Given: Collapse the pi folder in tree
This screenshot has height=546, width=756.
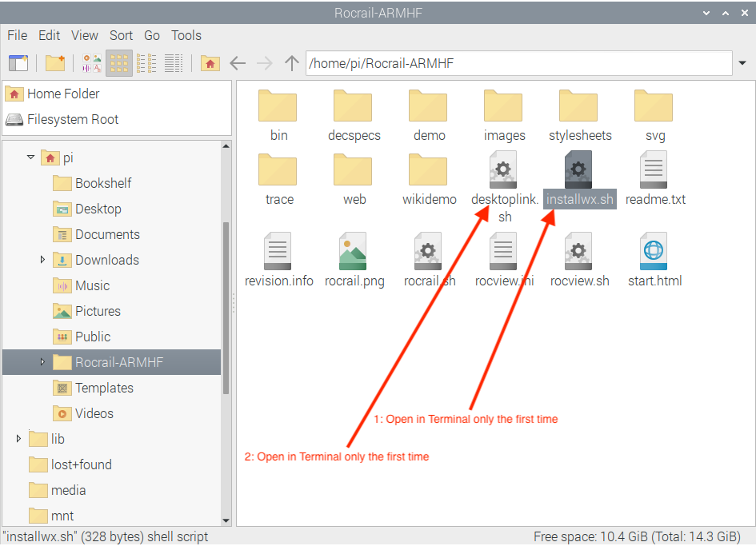Looking at the screenshot, I should point(31,157).
